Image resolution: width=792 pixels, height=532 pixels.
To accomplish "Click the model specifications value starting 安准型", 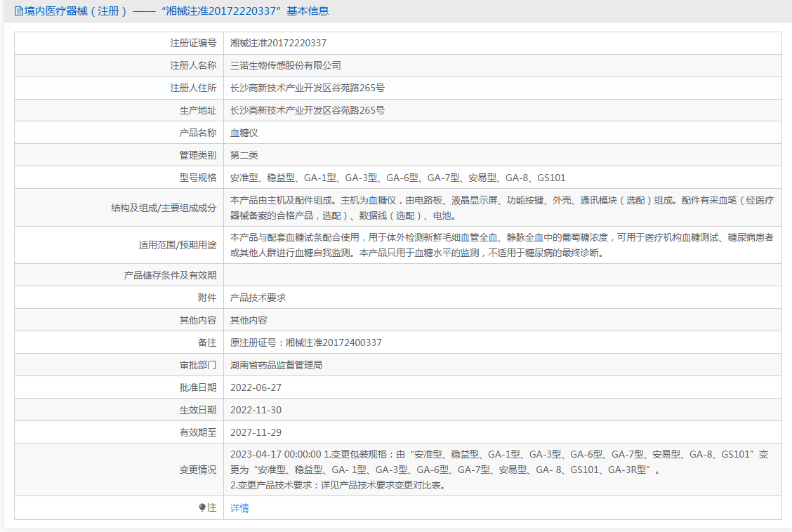I will 398,178.
